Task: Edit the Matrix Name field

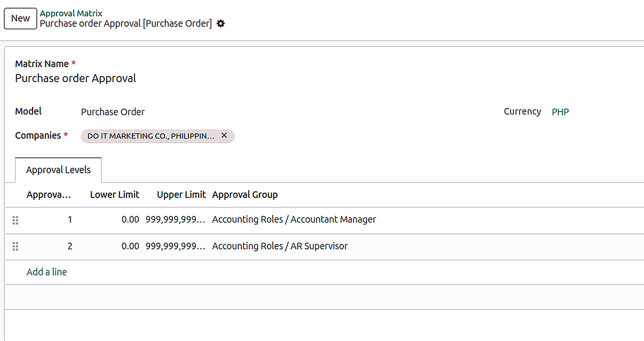Action: pyautogui.click(x=75, y=78)
